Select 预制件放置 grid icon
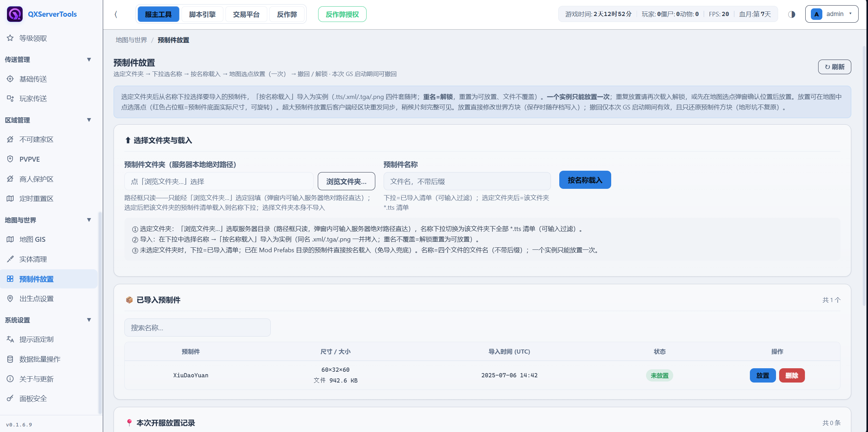This screenshot has width=868, height=432. coord(10,279)
